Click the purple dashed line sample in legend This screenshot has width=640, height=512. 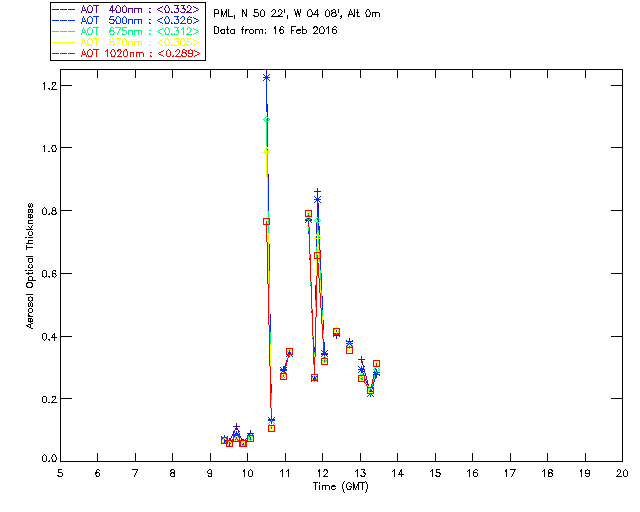pyautogui.click(x=63, y=10)
